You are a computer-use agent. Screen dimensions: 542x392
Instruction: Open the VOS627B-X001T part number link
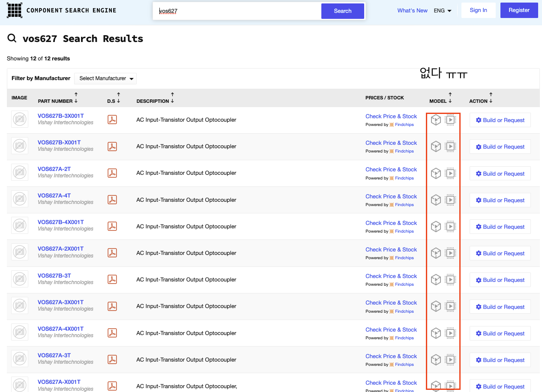[59, 142]
